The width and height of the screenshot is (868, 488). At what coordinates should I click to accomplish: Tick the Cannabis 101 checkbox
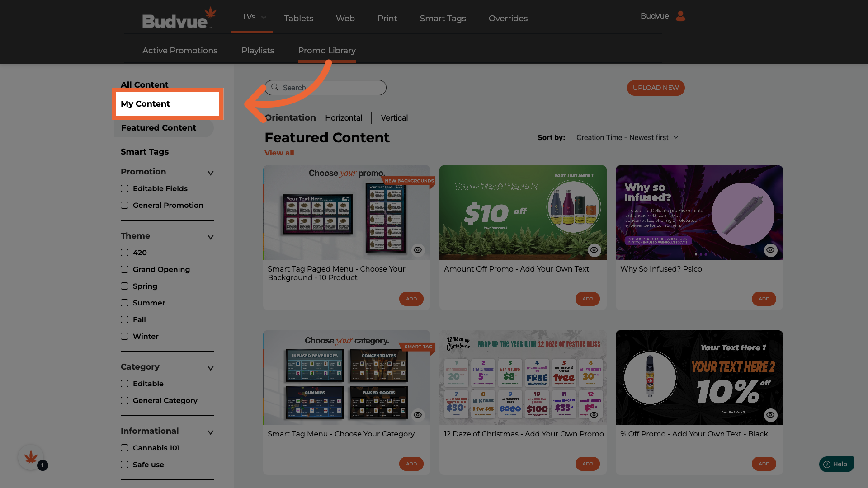coord(125,448)
